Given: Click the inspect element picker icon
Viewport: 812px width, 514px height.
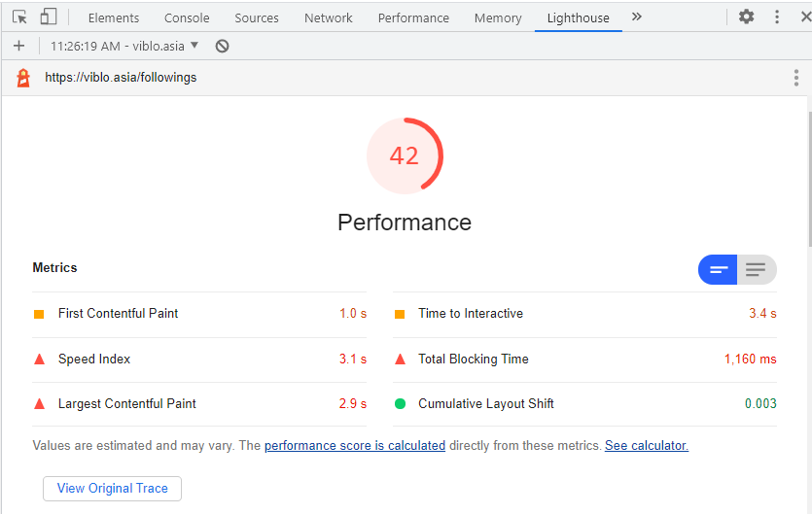Looking at the screenshot, I should 19,17.
